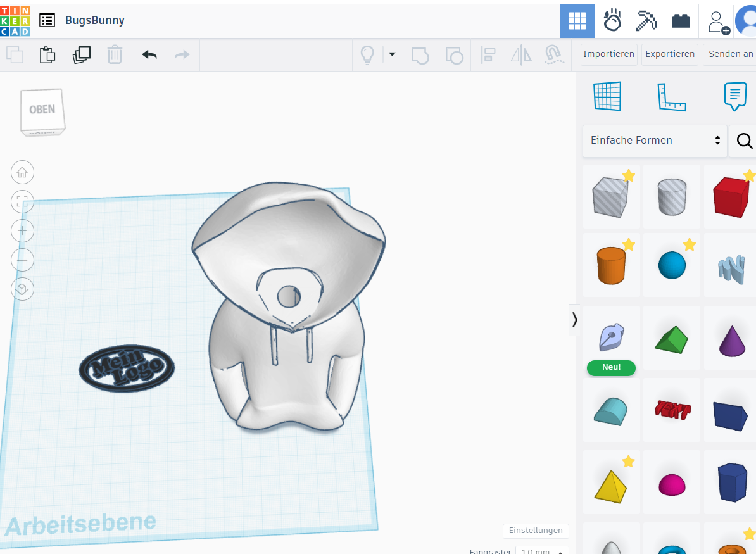Click the align tool icon
The image size is (756, 554).
488,55
